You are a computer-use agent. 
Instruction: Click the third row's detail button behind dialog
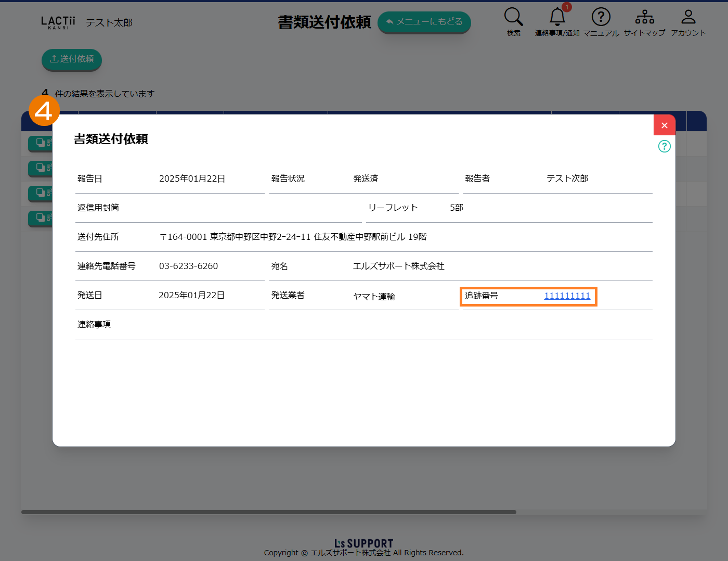click(x=41, y=193)
